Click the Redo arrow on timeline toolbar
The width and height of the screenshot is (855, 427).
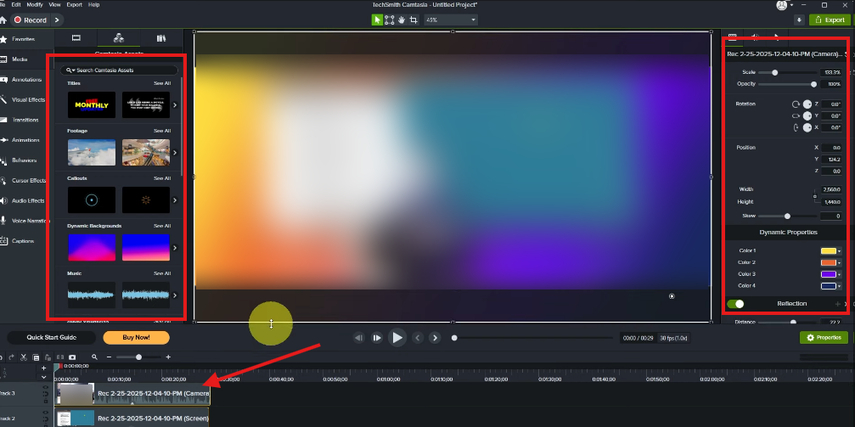(x=11, y=357)
